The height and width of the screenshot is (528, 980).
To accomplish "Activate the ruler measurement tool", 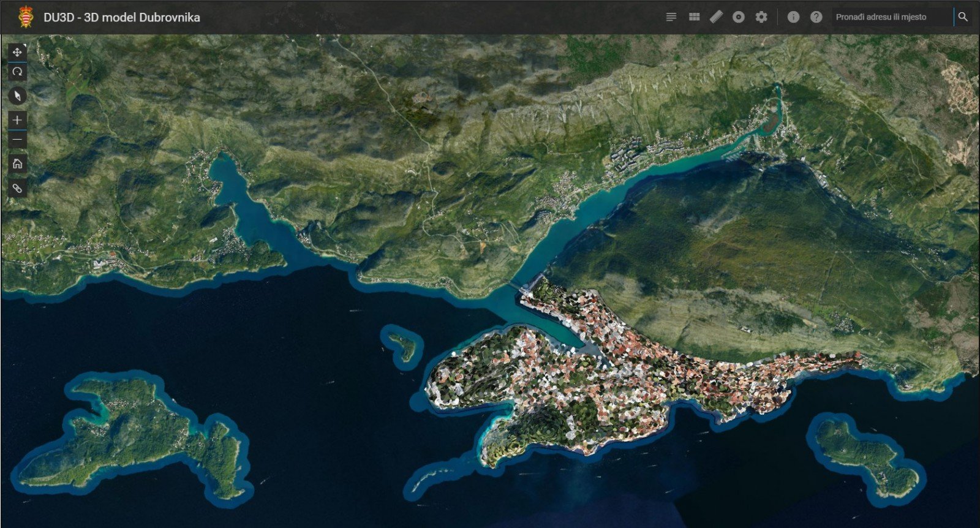I will tap(716, 17).
